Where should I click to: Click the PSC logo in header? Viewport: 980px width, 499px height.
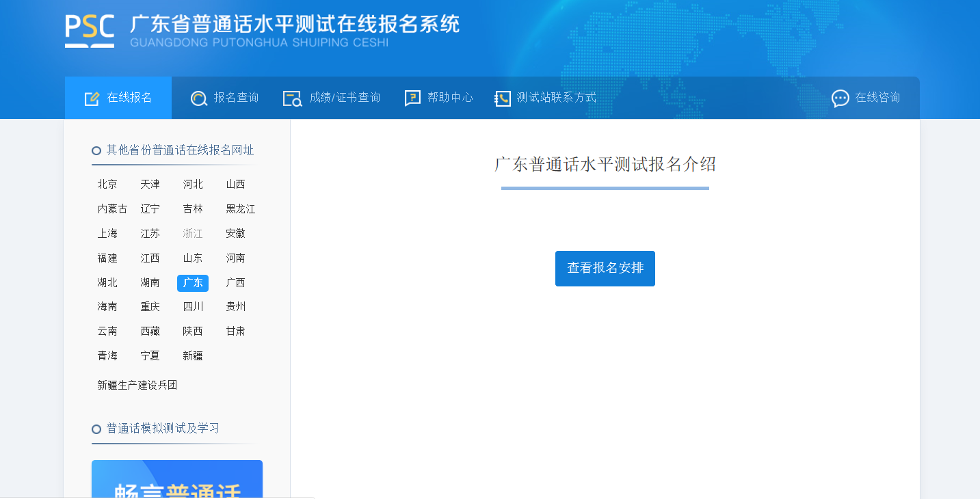coord(90,31)
